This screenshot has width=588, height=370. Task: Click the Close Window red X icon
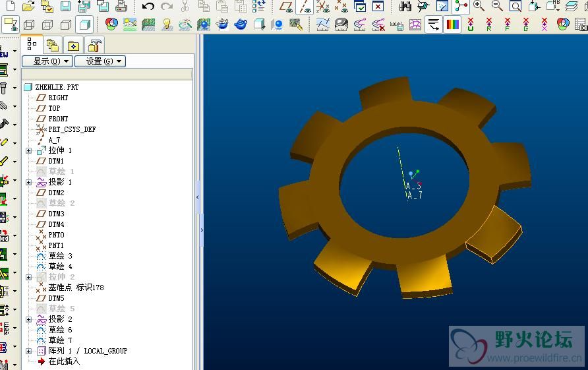(378, 6)
